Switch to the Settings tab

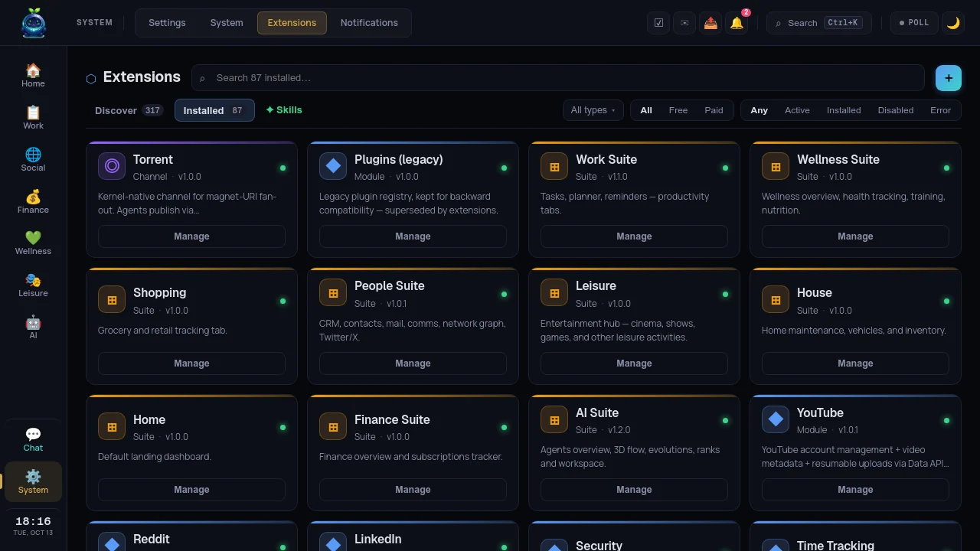167,23
